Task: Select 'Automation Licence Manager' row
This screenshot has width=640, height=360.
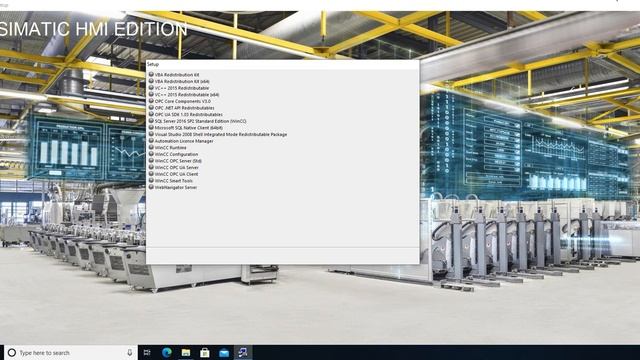Action: [181, 141]
